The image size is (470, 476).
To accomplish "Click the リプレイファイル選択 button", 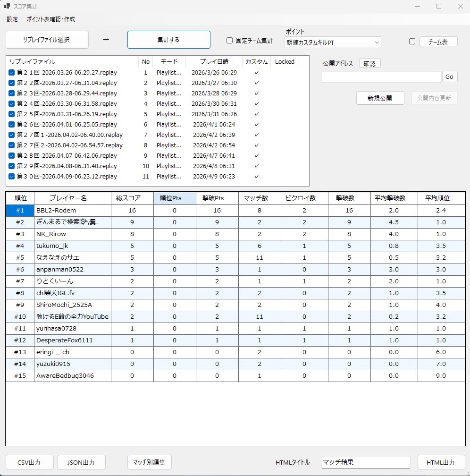I will click(47, 40).
